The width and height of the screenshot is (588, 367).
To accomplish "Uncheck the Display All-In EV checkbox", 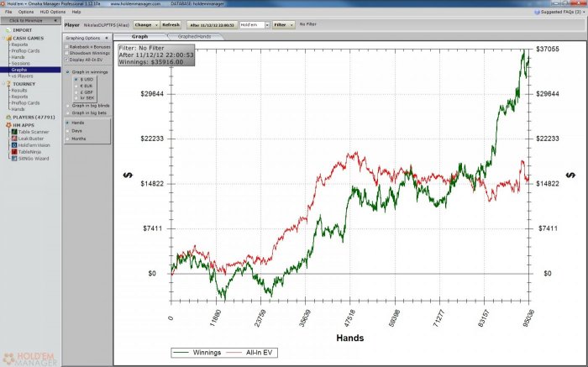I will pos(66,60).
